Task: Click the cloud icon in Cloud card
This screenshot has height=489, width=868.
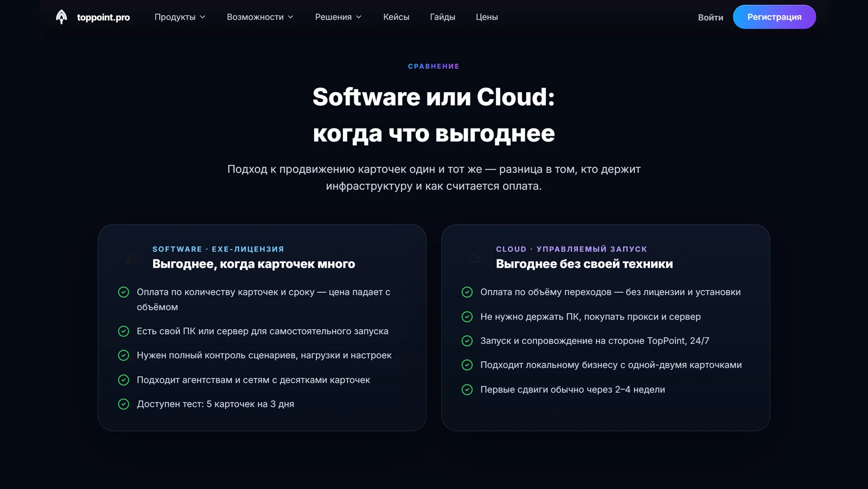Action: pos(475,258)
